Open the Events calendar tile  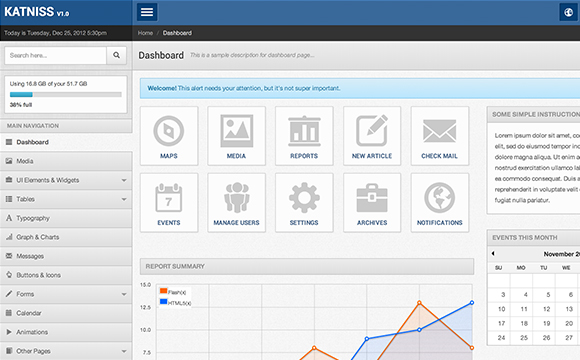tap(169, 203)
